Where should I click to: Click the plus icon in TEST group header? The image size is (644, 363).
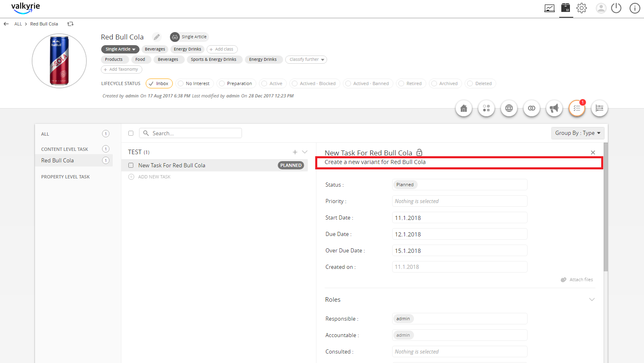[295, 152]
